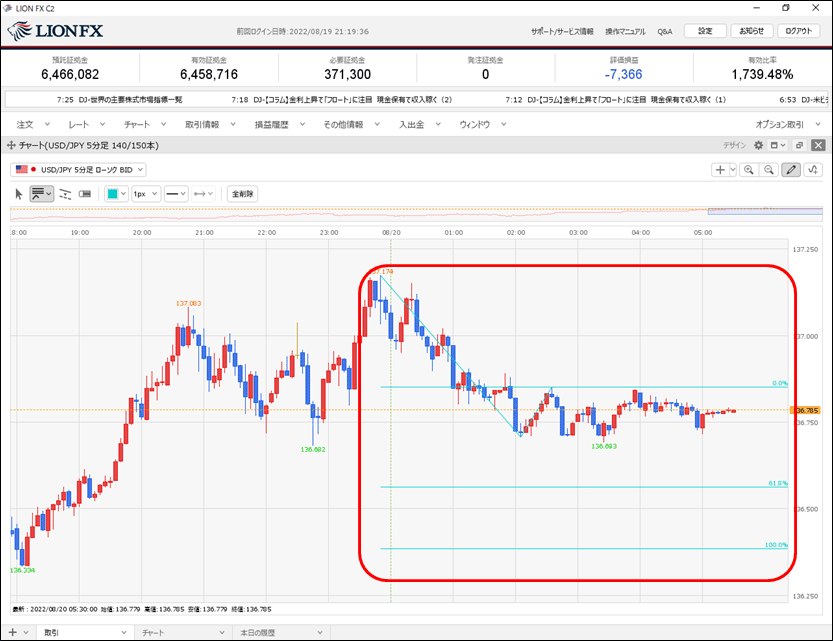Screen dimensions: 833x641
Task: Open the レート menu
Action: click(x=86, y=124)
